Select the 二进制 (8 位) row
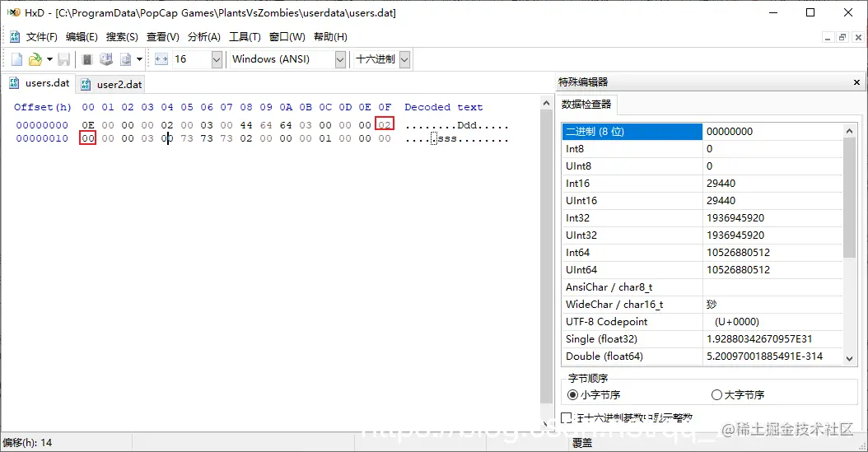The width and height of the screenshot is (868, 452). 702,131
